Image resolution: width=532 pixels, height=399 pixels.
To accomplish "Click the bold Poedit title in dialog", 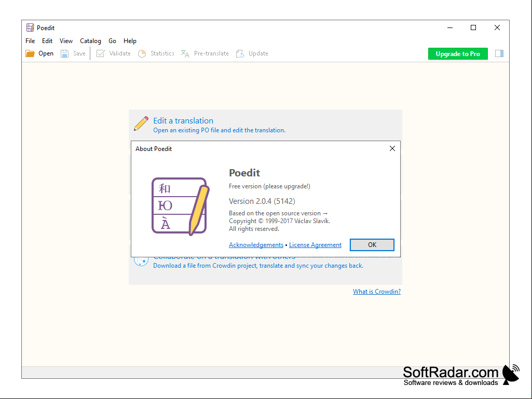I will click(244, 173).
